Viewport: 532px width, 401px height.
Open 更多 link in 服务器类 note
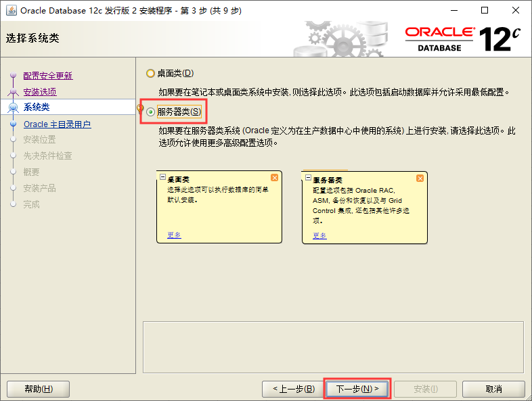click(319, 236)
